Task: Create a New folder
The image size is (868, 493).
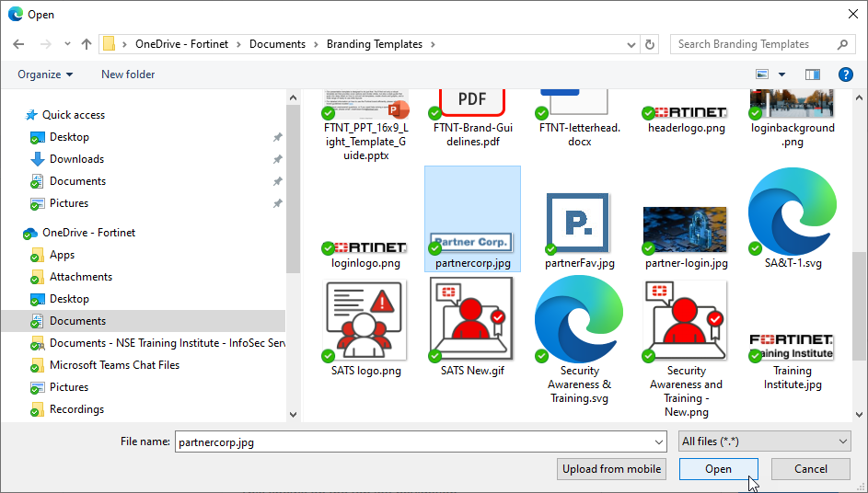Action: click(128, 75)
